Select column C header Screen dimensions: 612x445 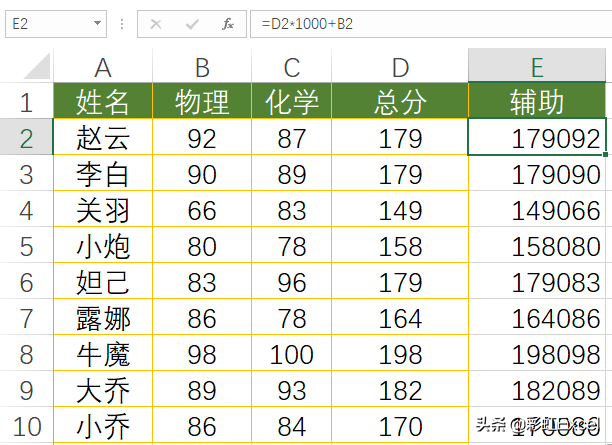[292, 66]
